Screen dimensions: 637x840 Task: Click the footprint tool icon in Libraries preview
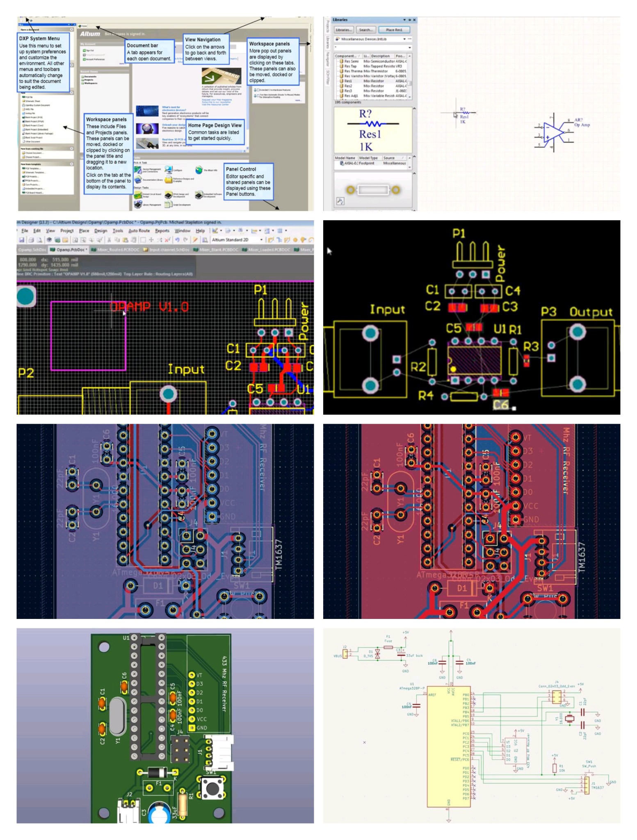point(340,201)
